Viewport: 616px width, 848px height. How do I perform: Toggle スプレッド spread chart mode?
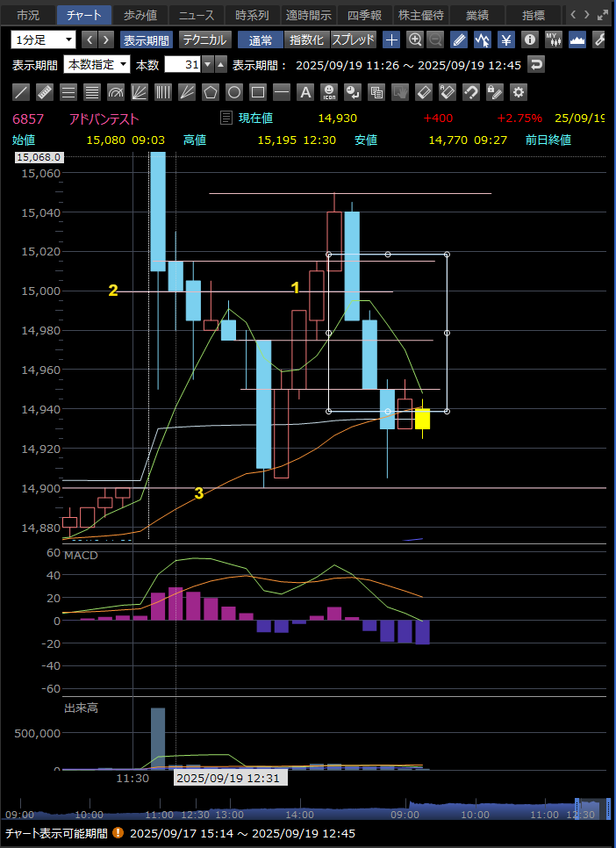point(353,40)
